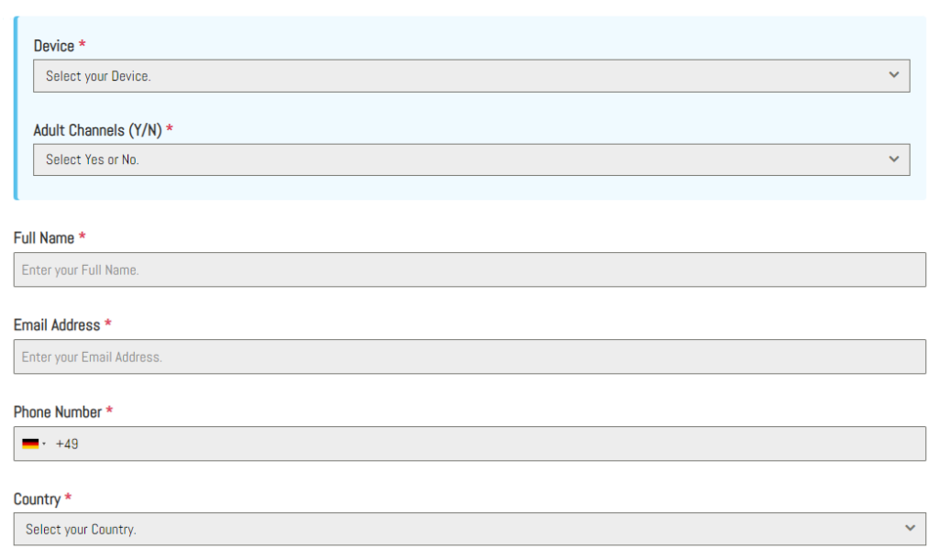Open the 'Select your Country' dropdown
The height and width of the screenshot is (560, 939).
point(458,529)
